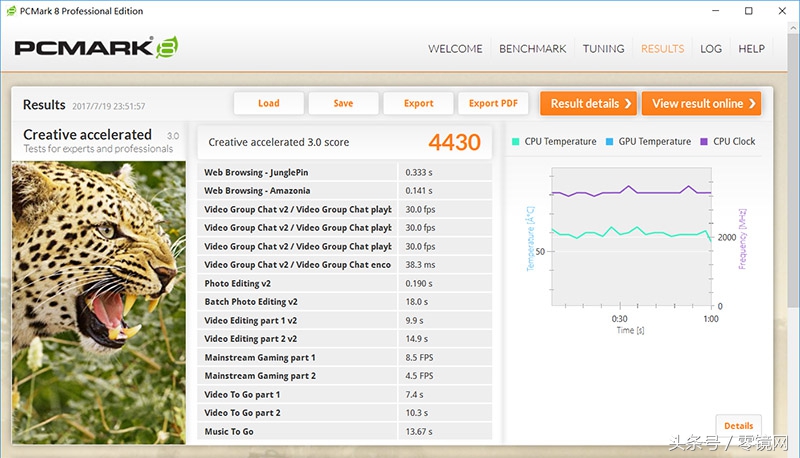Maximize the PCMark 8 window

(748, 11)
